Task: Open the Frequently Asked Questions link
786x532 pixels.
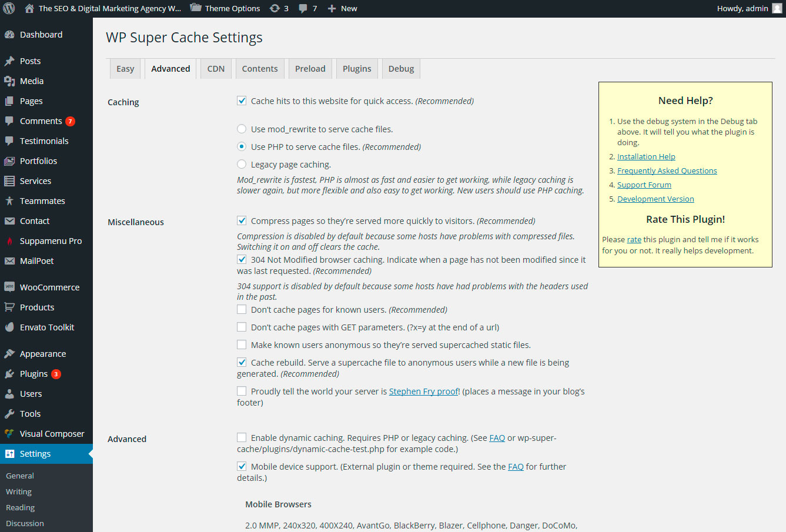Action: tap(667, 171)
